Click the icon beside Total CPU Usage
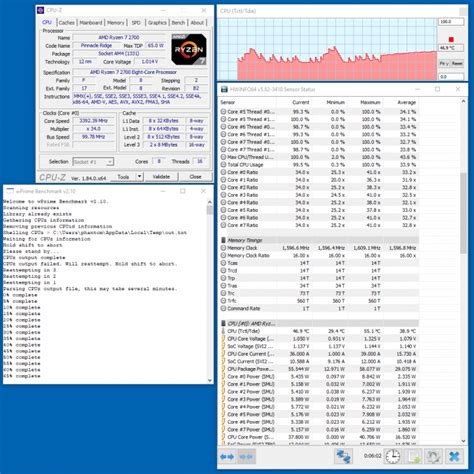This screenshot has height=474, width=474. pyautogui.click(x=223, y=164)
